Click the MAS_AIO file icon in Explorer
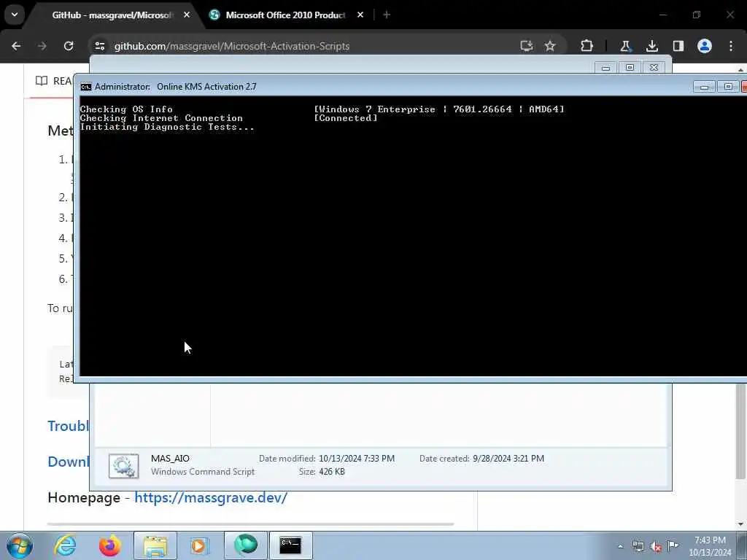Viewport: 747px width, 560px height. [x=123, y=466]
